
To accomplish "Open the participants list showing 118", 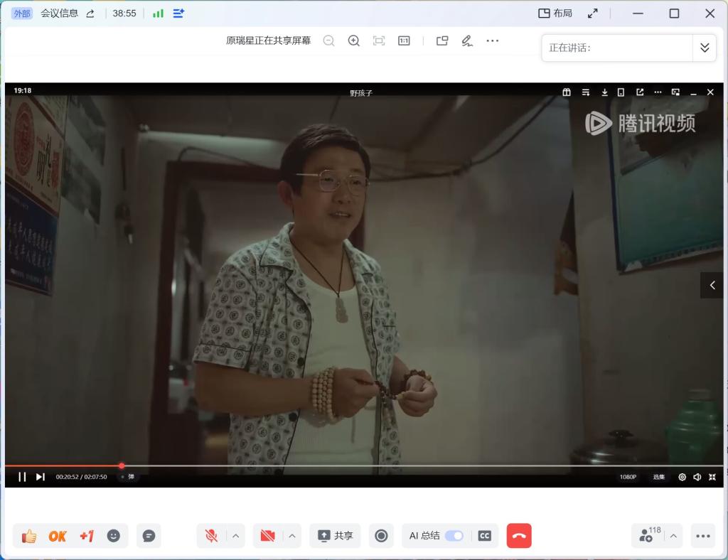I will pyautogui.click(x=648, y=536).
